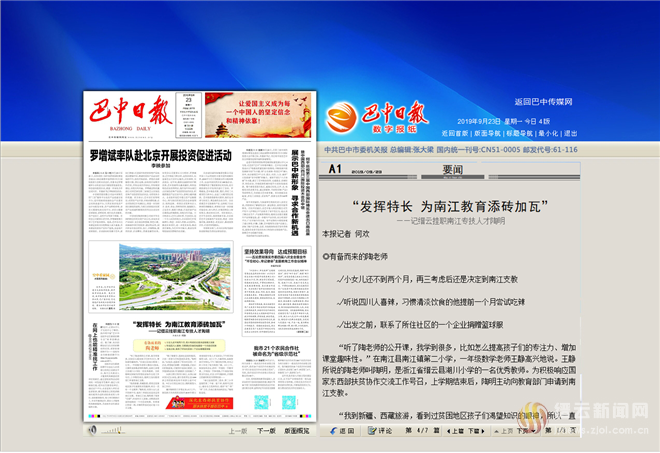Click headline 罗增斌率队赴北京开展投资促进活动 on the page

(160, 155)
